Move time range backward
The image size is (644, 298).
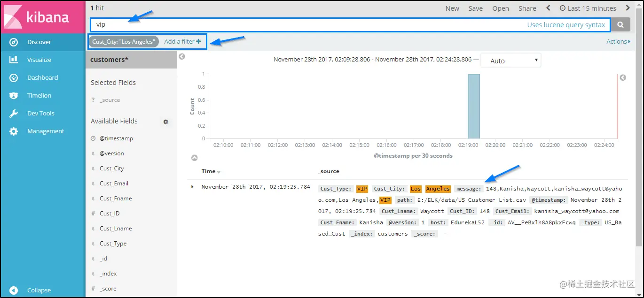click(x=548, y=8)
